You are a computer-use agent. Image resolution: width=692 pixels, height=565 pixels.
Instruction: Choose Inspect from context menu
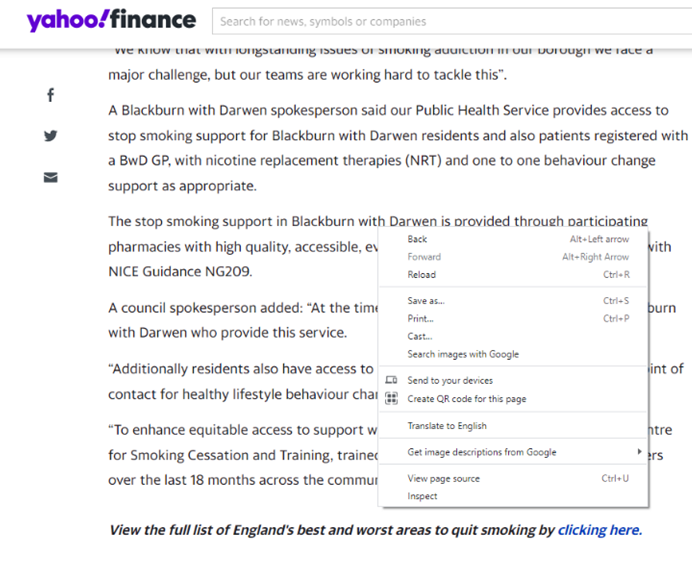point(423,496)
